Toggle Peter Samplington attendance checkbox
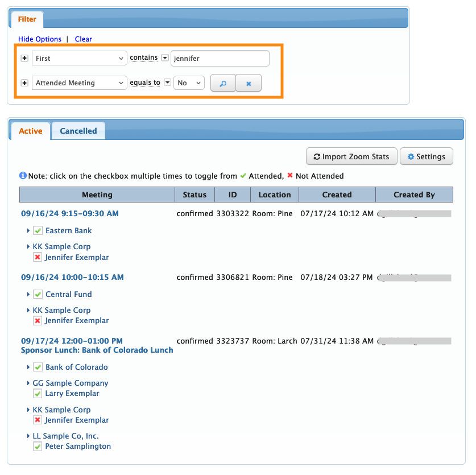The image size is (476, 475). (x=38, y=447)
